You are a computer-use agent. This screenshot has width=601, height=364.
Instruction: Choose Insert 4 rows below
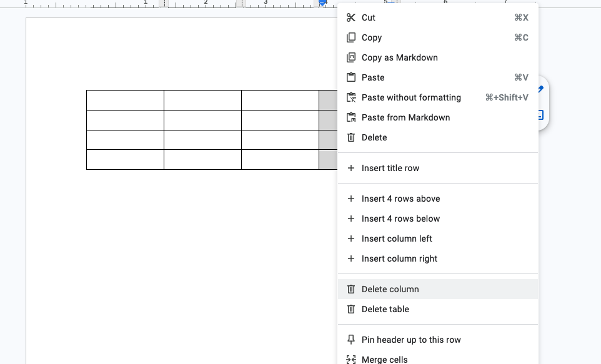[400, 219]
